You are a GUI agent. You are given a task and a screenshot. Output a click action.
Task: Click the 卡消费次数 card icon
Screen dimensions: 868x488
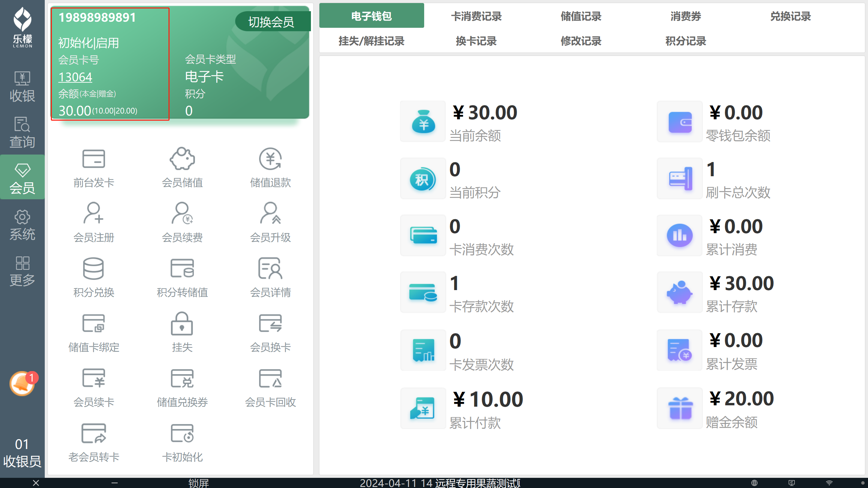click(423, 236)
